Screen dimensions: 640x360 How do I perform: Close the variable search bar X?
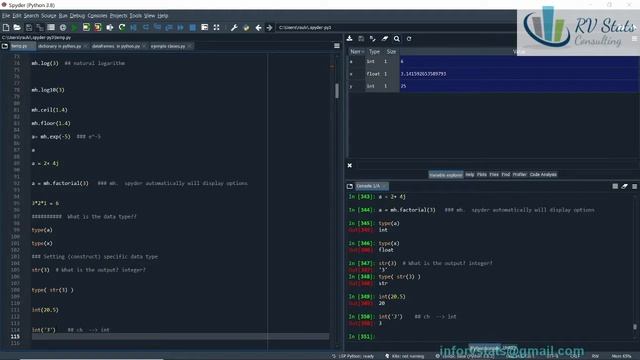click(x=350, y=165)
